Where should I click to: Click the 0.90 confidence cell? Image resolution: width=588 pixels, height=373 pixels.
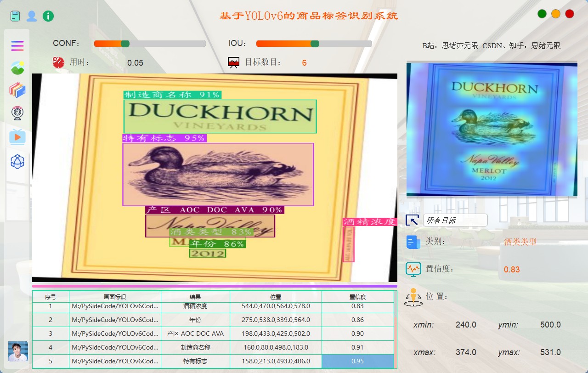357,333
